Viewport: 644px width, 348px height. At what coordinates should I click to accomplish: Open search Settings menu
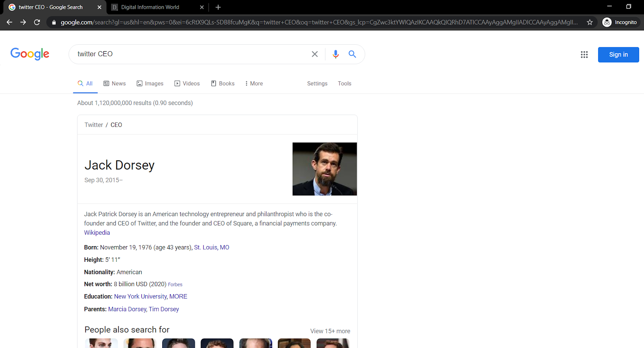pyautogui.click(x=317, y=83)
